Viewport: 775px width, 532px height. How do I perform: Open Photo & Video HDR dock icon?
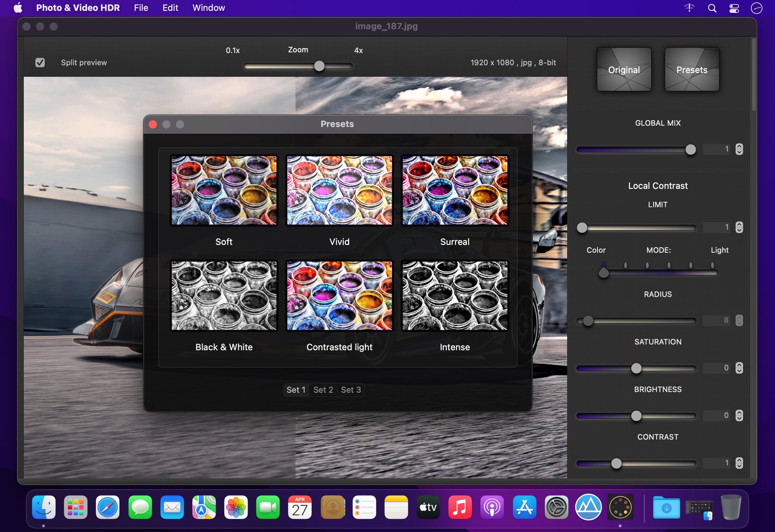pos(620,508)
